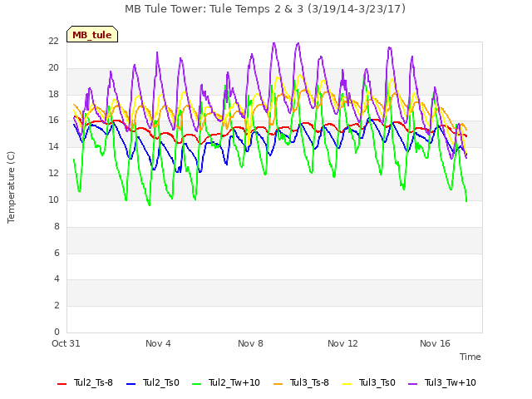This screenshot has height=399, width=532.
Task: Click the 2 y-axis tick label
Action: (57, 305)
